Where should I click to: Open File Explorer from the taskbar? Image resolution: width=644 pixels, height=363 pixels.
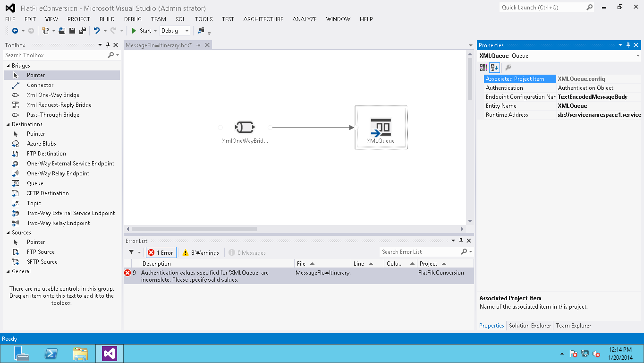pos(80,354)
